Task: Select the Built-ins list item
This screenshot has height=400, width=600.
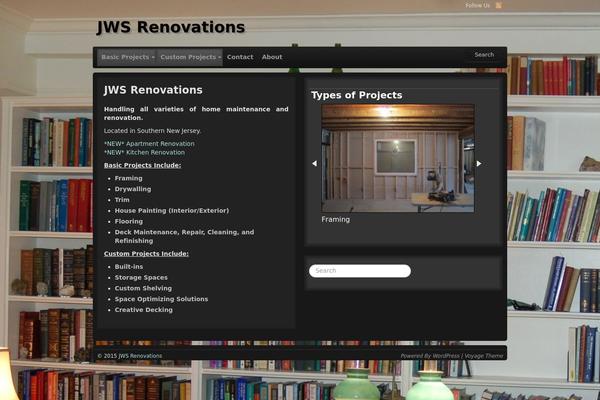Action: [129, 267]
